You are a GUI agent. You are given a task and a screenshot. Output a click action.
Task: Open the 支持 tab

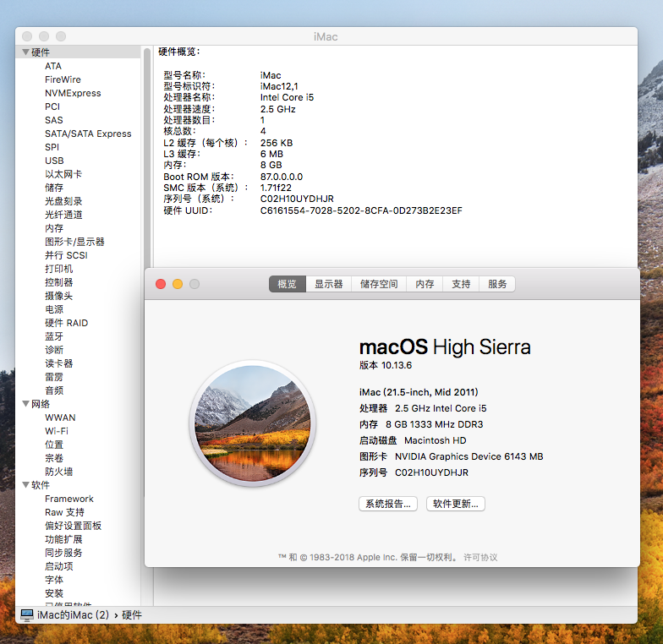point(461,284)
